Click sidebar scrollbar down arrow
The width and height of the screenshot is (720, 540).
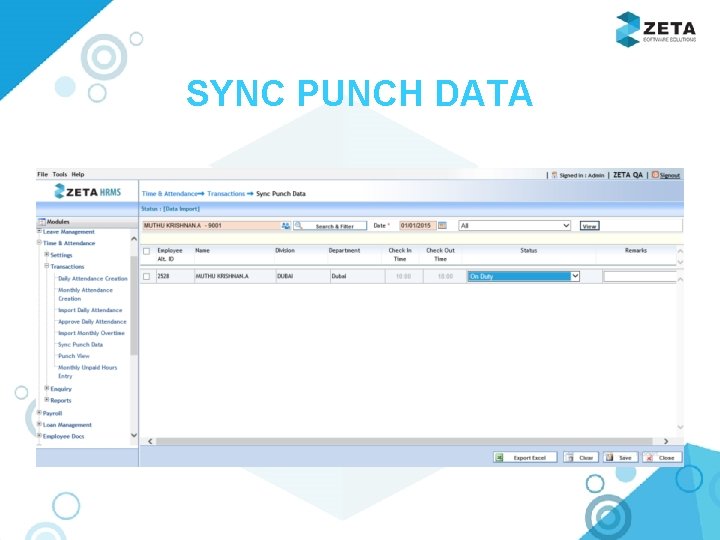(134, 435)
